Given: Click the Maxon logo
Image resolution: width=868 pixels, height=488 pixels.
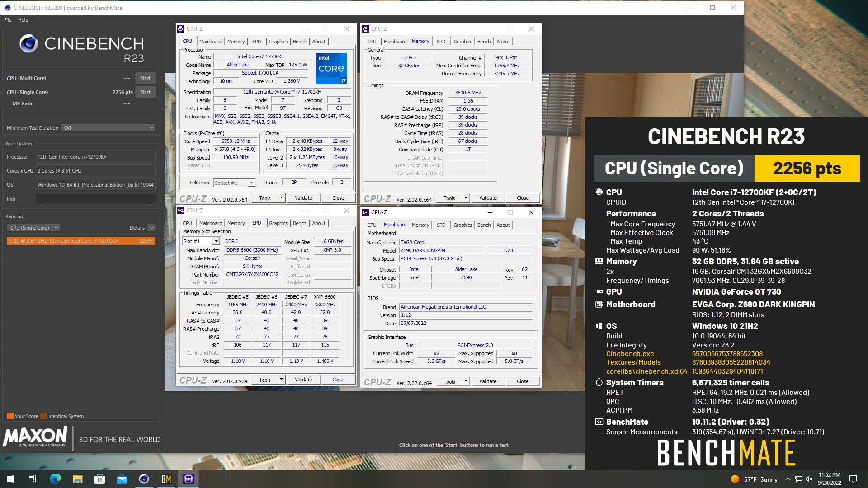Looking at the screenshot, I should pos(35,437).
